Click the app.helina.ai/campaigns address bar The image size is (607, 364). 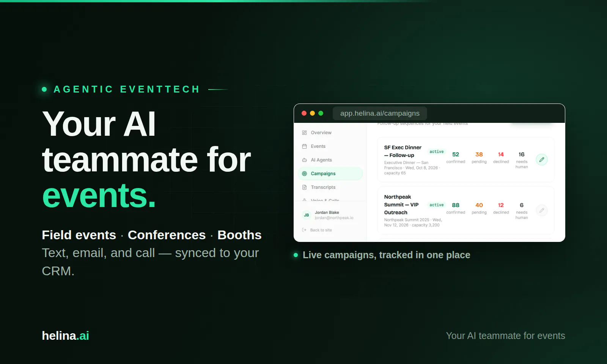coord(380,113)
